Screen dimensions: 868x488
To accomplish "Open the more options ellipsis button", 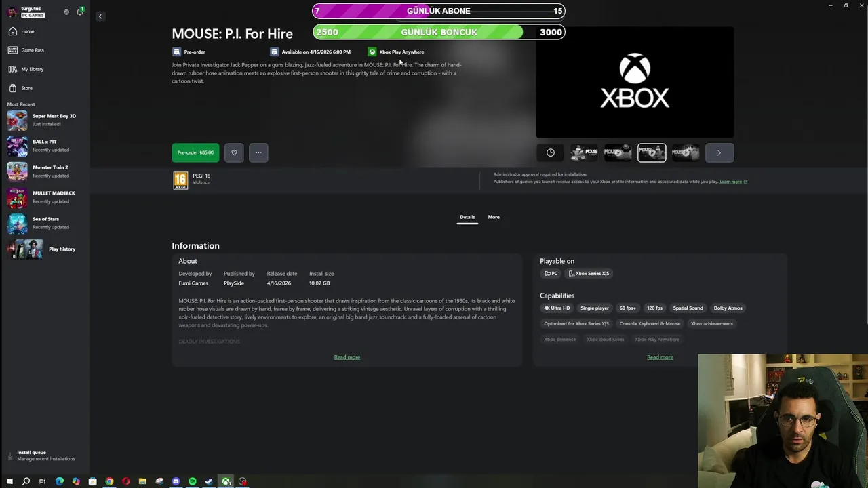I will [x=258, y=152].
